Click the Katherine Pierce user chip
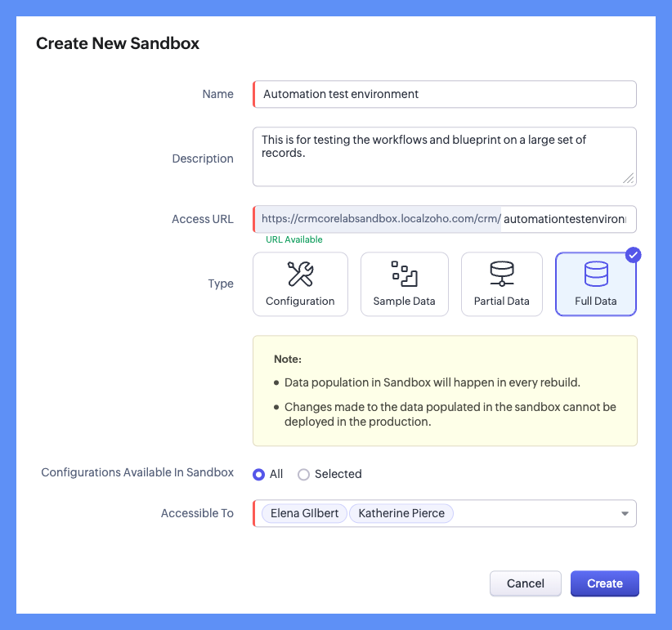672x630 pixels. click(x=401, y=513)
